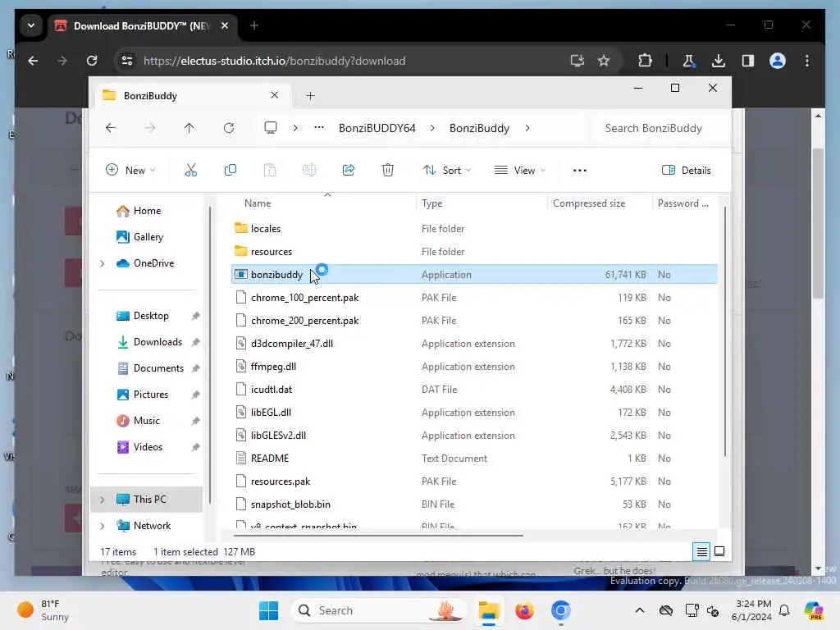The image size is (840, 630).
Task: Click the Paste clipboard icon
Action: (270, 171)
